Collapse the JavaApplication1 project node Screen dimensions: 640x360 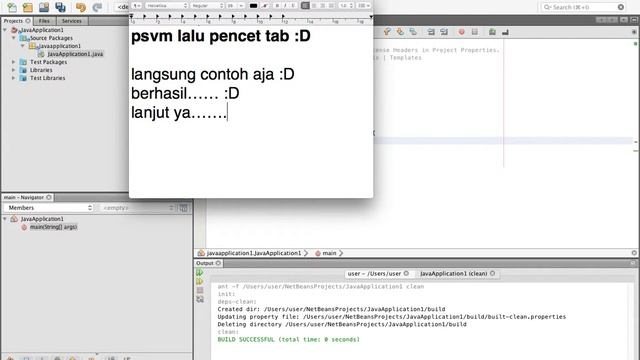coord(5,30)
